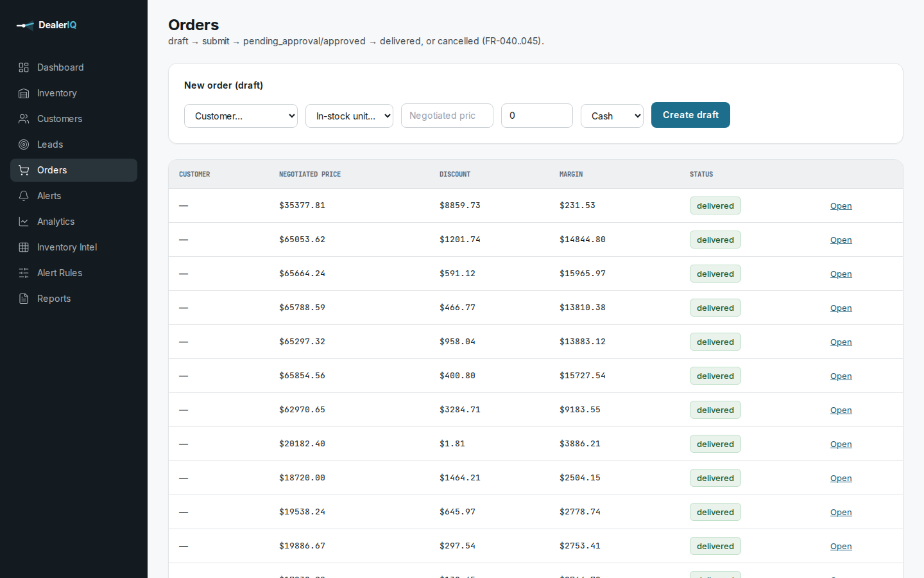The image size is (924, 578).
Task: Open the order priced $19886.67
Action: (841, 547)
